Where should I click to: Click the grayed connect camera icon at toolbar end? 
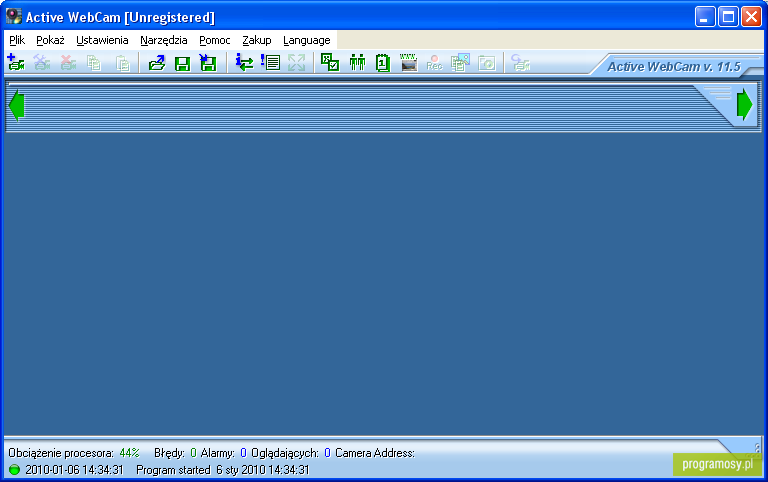coord(520,63)
